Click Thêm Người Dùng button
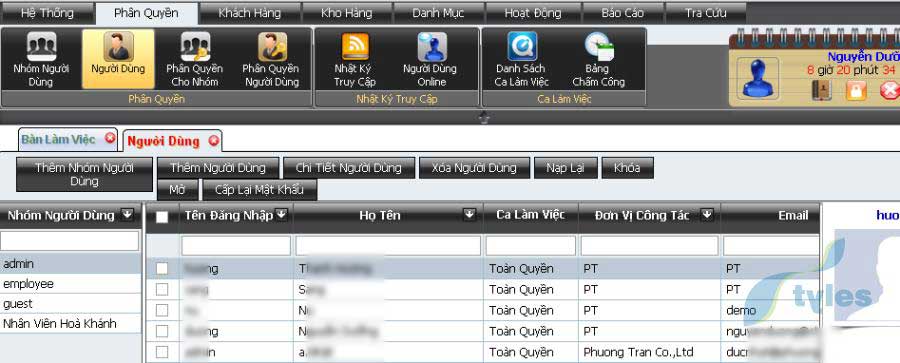The width and height of the screenshot is (900, 363). pyautogui.click(x=218, y=168)
